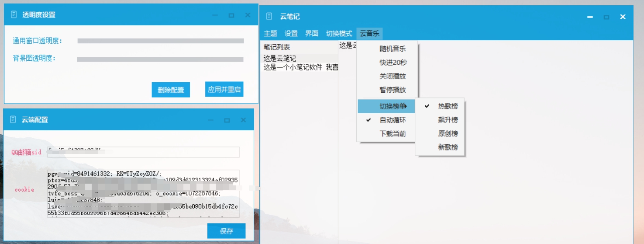Click inside the cookie text area
The image size is (644, 244).
coord(143,194)
